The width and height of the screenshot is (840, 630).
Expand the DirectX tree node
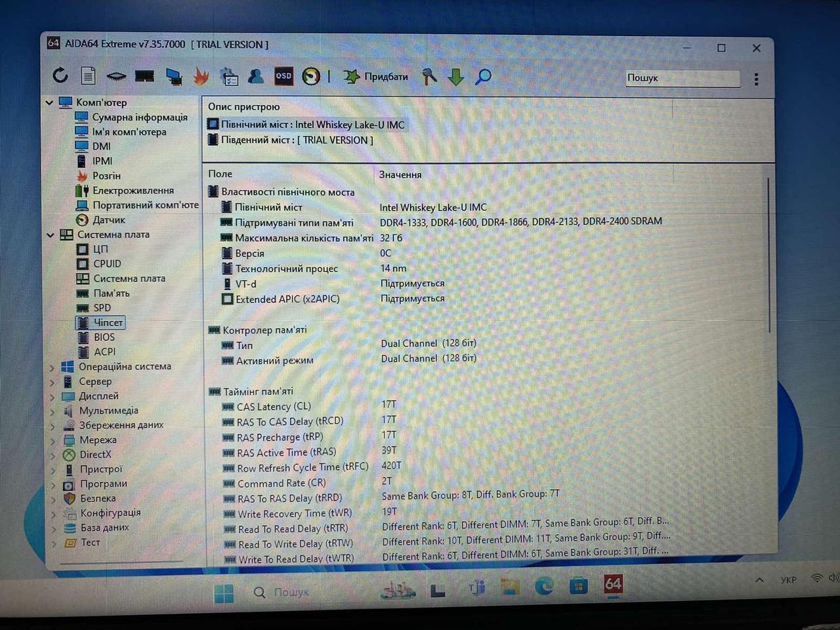[x=52, y=455]
